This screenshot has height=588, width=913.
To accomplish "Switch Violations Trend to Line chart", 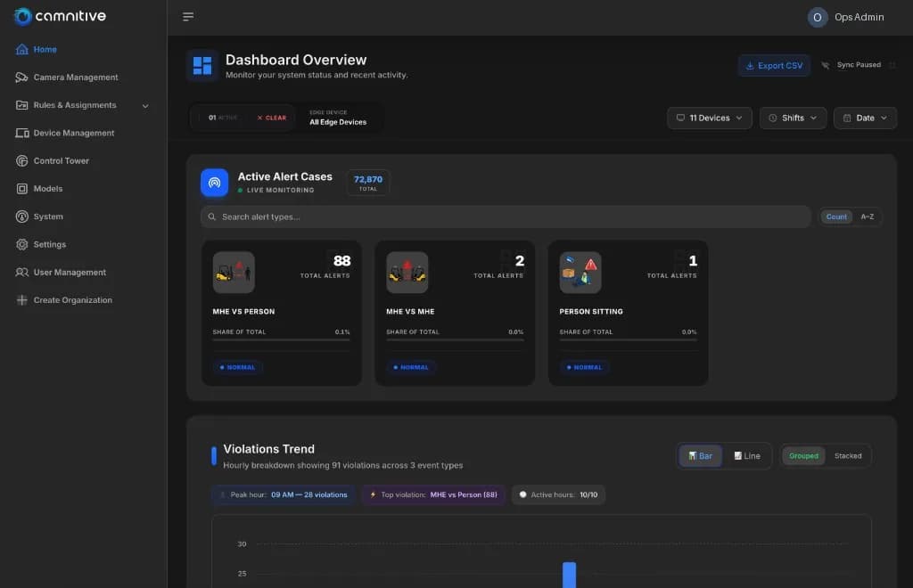I will click(x=747, y=456).
